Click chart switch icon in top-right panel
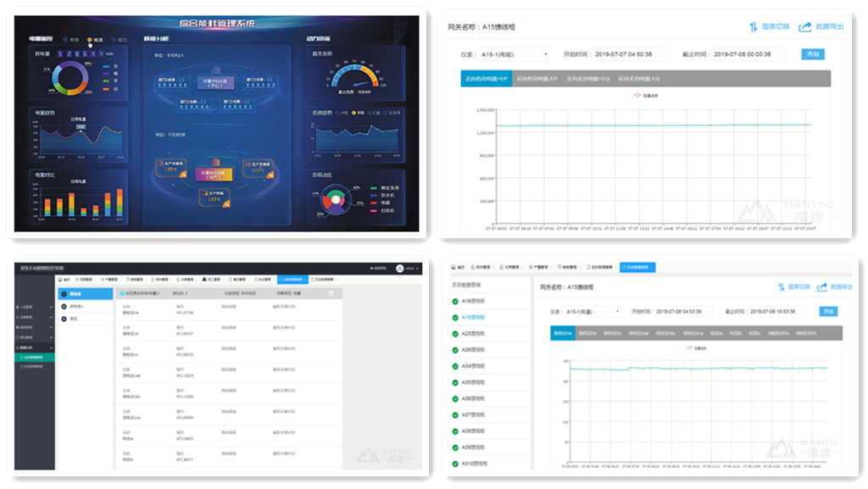868x489 pixels. (x=754, y=27)
